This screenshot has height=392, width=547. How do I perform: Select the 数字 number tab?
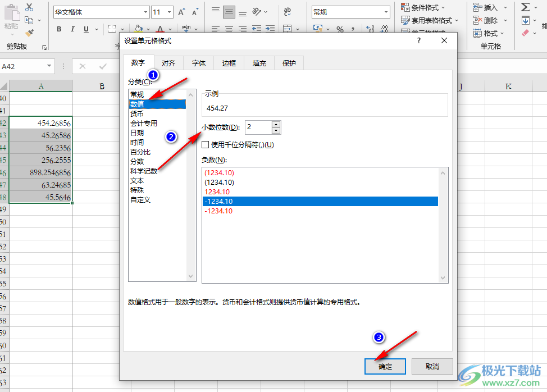click(138, 63)
